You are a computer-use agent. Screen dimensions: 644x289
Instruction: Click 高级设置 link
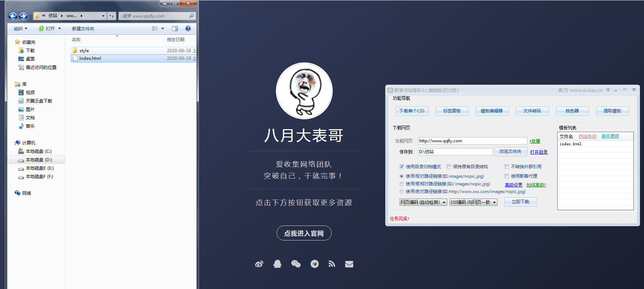[x=514, y=185]
